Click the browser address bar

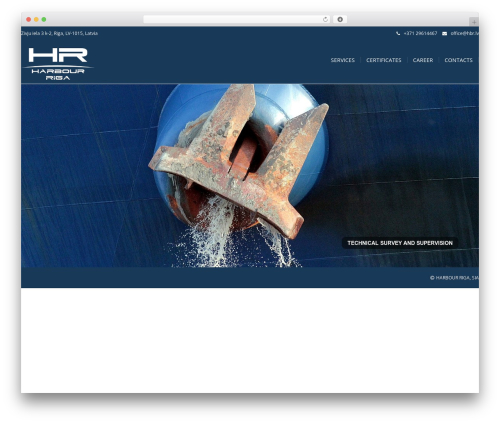tap(237, 19)
